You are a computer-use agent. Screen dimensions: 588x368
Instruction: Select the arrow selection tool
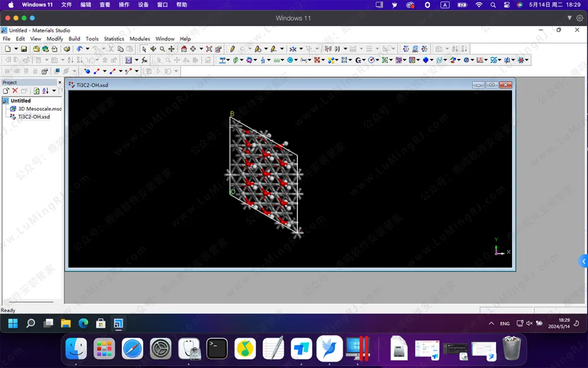pyautogui.click(x=144, y=49)
